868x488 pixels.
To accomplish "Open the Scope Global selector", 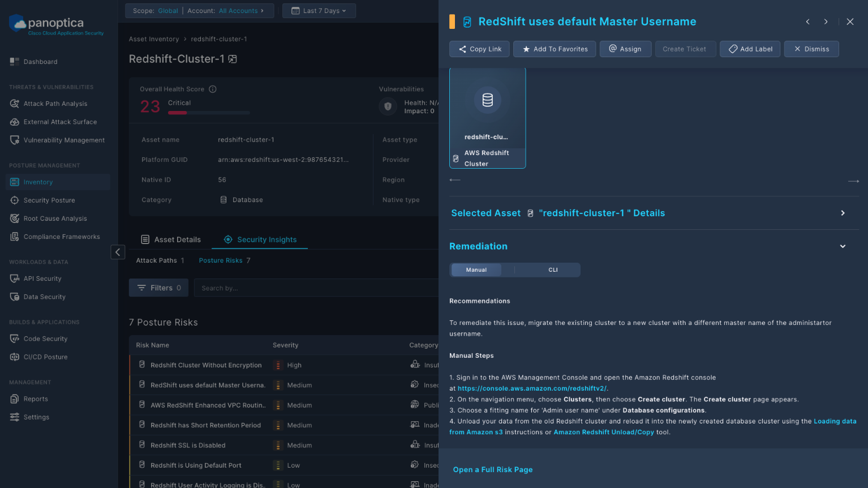I will tap(156, 11).
